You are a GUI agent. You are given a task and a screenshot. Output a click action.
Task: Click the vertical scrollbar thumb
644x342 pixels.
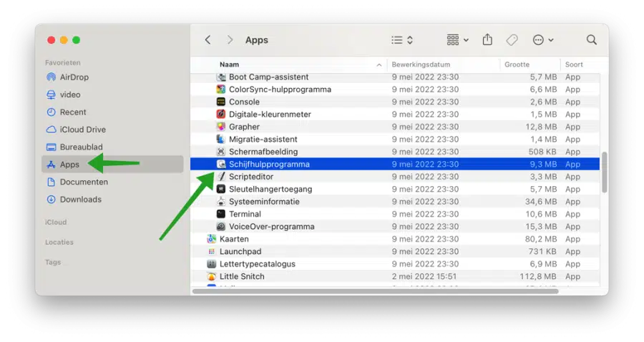pyautogui.click(x=604, y=172)
